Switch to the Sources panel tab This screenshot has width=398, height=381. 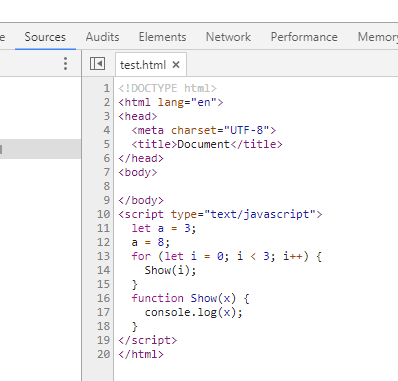coord(45,37)
